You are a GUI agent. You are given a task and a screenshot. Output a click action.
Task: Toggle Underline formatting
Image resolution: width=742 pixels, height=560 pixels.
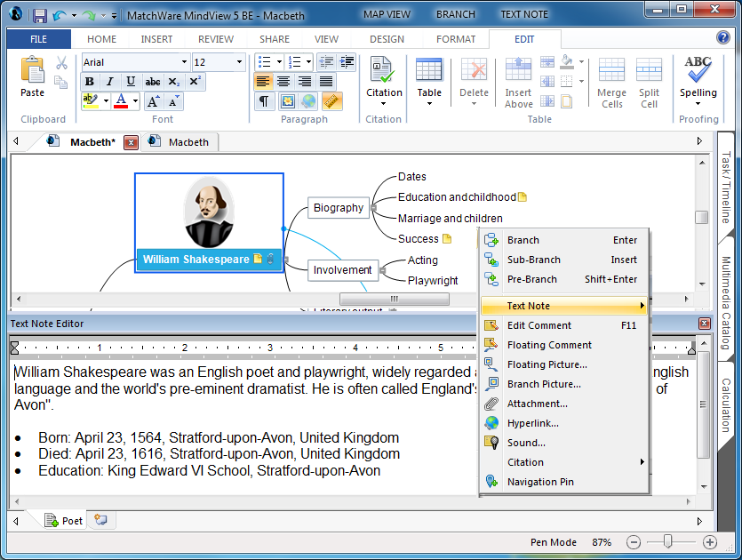pos(131,82)
